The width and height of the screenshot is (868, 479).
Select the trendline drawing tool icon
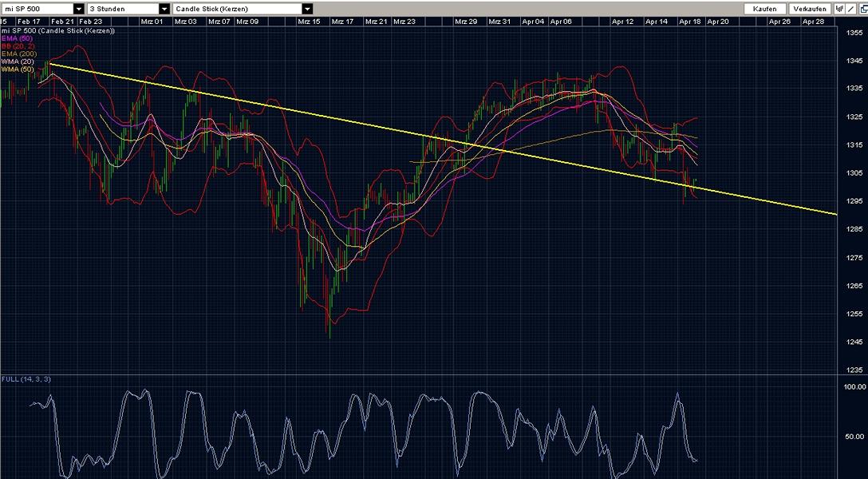(850, 9)
